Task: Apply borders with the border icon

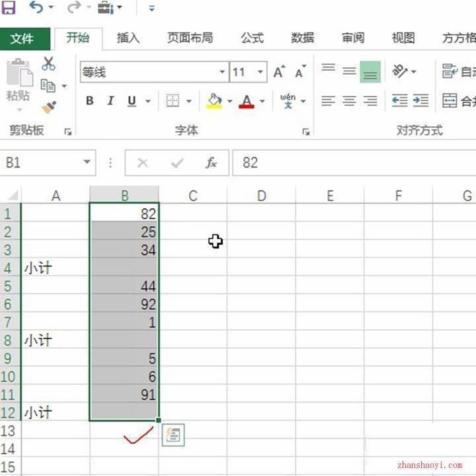Action: [x=173, y=100]
